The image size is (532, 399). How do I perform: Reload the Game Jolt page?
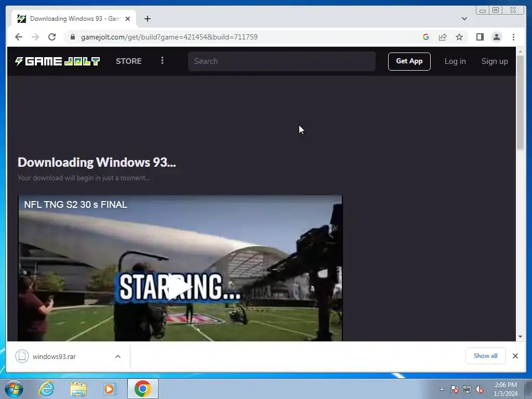52,37
